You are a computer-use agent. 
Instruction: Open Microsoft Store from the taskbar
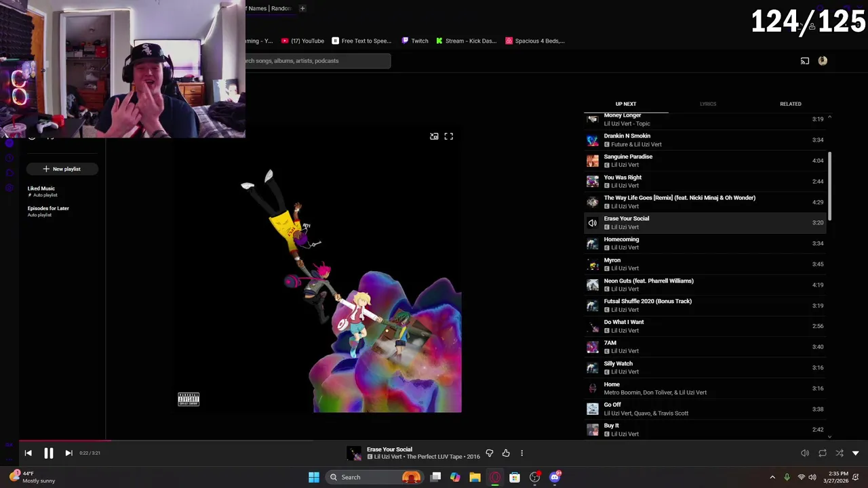(x=515, y=477)
